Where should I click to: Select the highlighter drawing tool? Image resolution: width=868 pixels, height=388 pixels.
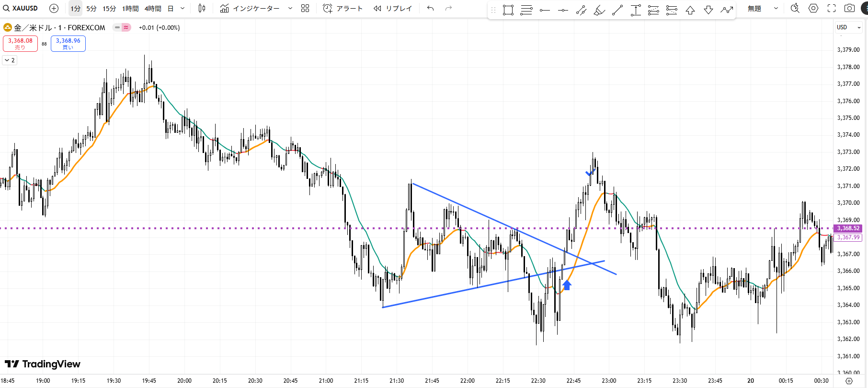pos(599,10)
